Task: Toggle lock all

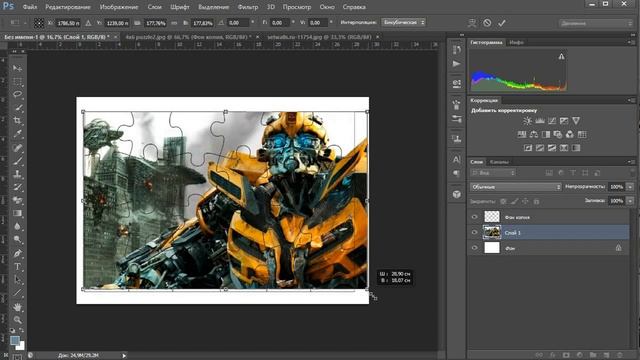Action: 536,201
